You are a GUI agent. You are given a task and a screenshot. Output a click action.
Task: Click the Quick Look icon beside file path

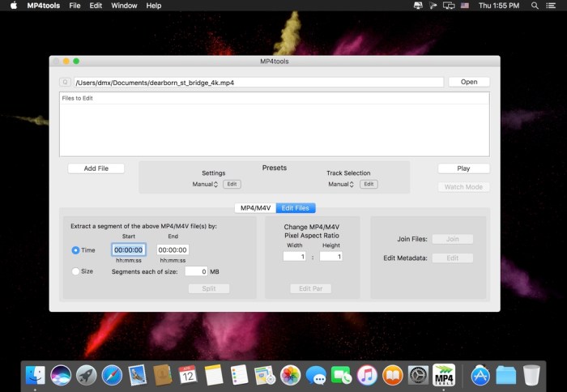click(65, 82)
